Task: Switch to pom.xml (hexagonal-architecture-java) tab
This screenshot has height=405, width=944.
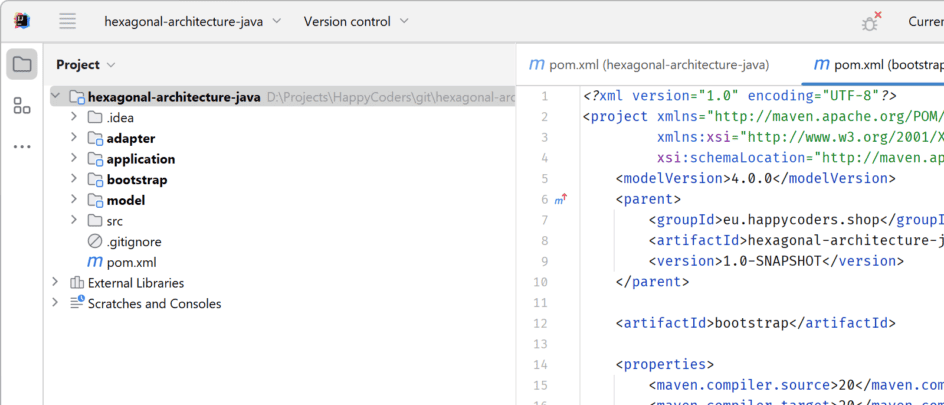Action: click(x=650, y=65)
